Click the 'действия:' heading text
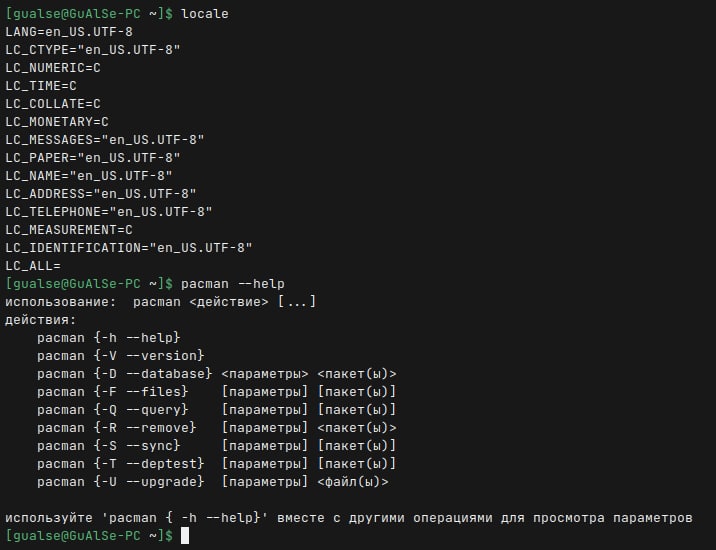The height and width of the screenshot is (550, 716). [x=41, y=319]
